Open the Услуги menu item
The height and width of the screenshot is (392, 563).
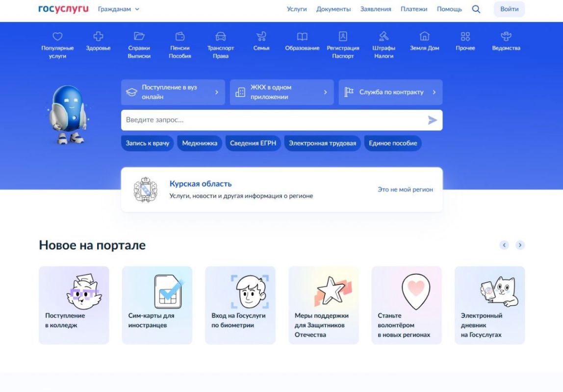point(297,9)
